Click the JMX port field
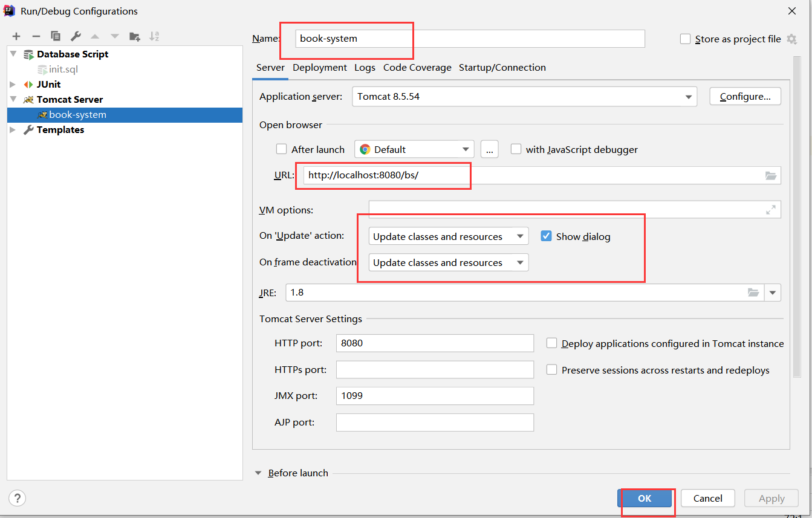 pos(435,396)
